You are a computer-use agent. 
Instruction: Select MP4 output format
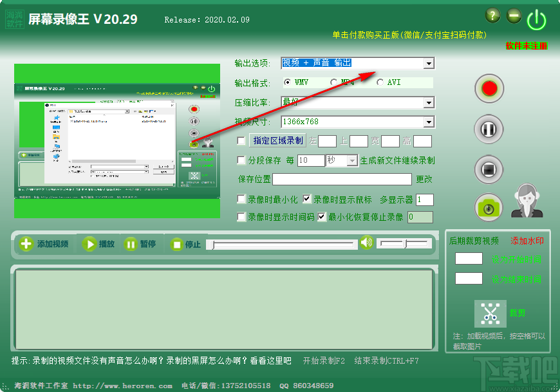tap(333, 82)
